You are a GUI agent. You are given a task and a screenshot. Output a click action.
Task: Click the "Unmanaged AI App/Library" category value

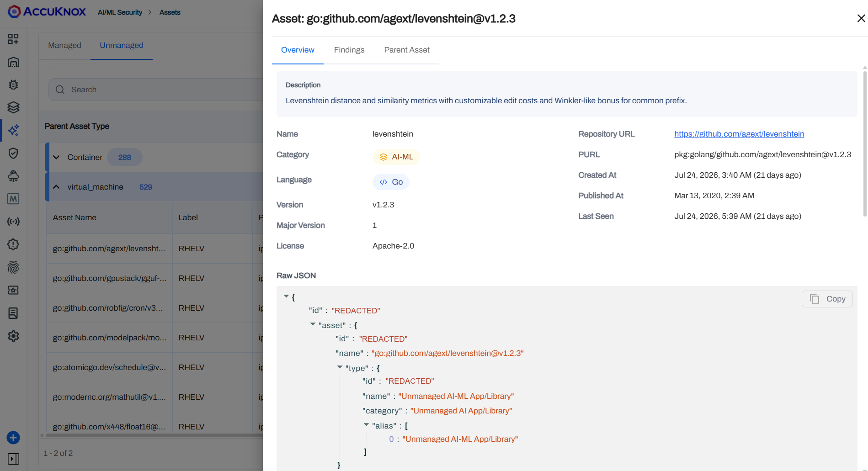pyautogui.click(x=461, y=411)
